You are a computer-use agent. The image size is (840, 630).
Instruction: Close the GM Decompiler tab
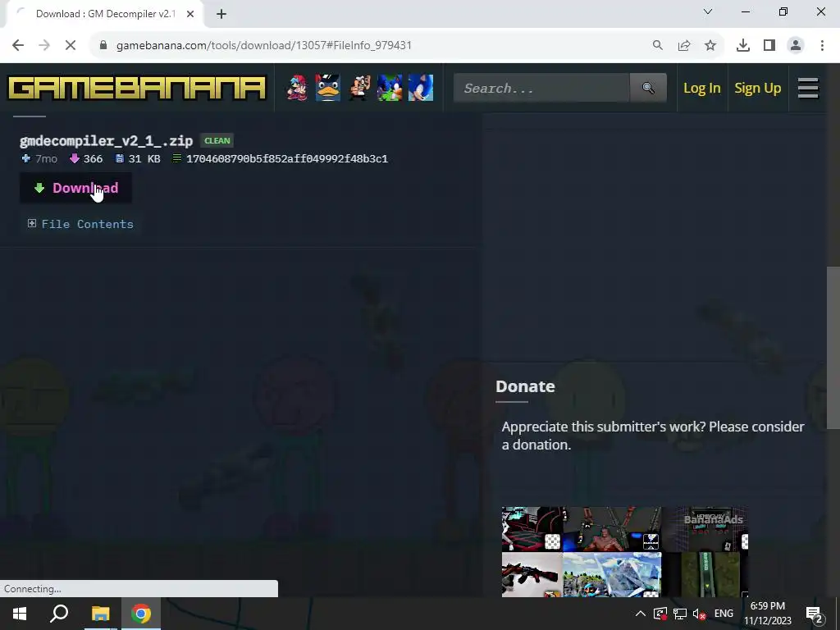pos(190,14)
